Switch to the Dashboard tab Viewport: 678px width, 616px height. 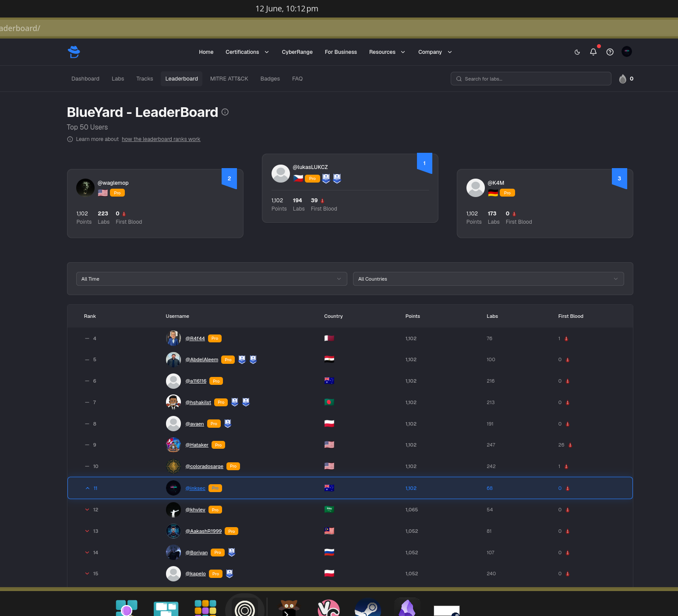tap(85, 79)
